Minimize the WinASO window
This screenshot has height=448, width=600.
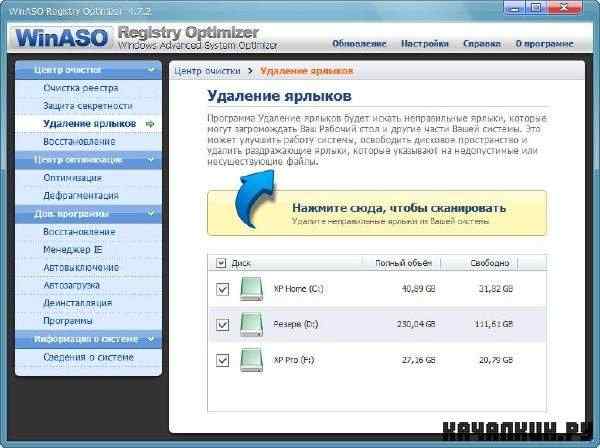(515, 8)
